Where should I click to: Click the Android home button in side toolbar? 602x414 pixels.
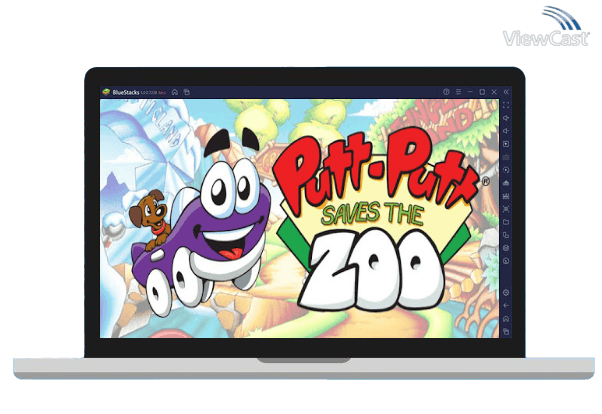[x=506, y=319]
